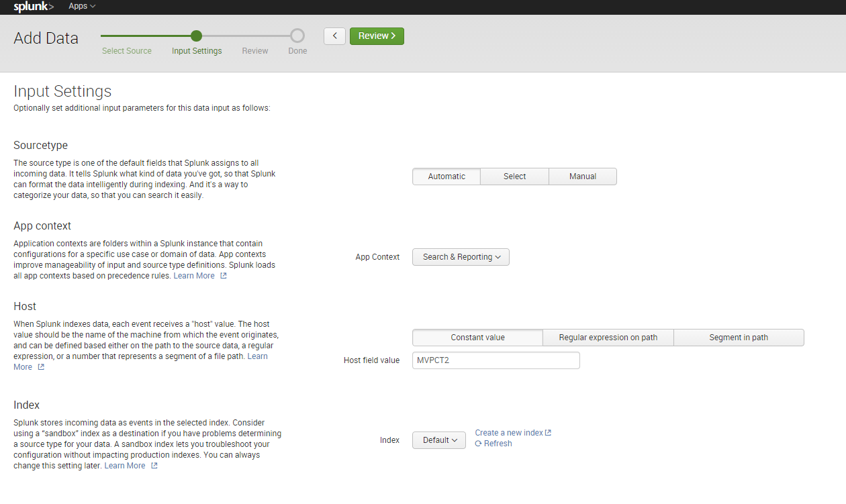Click the Input Settings heading
Screen dimensions: 846x504
coord(62,91)
